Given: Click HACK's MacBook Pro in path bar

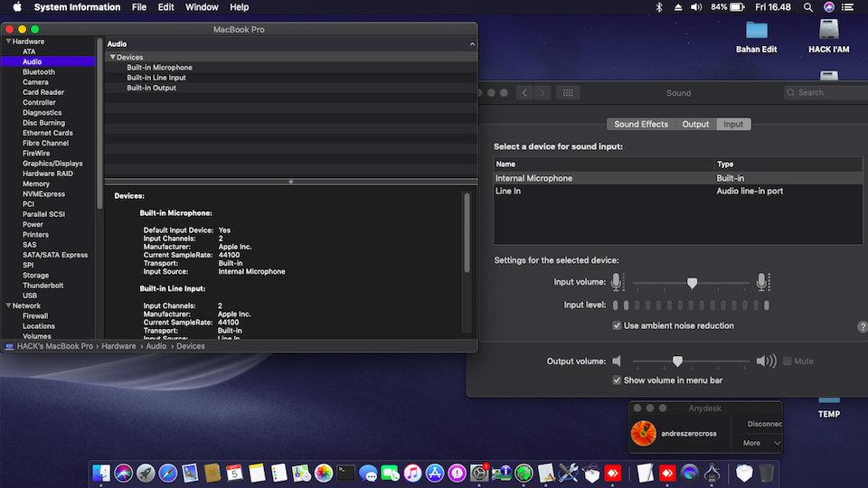Looking at the screenshot, I should [x=55, y=346].
